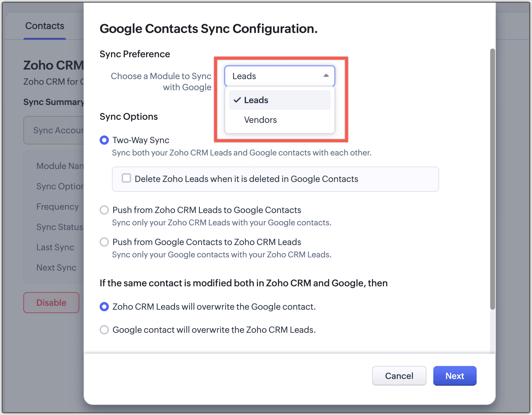The height and width of the screenshot is (415, 532).
Task: Click the Two-Way Sync label text
Action: point(141,140)
